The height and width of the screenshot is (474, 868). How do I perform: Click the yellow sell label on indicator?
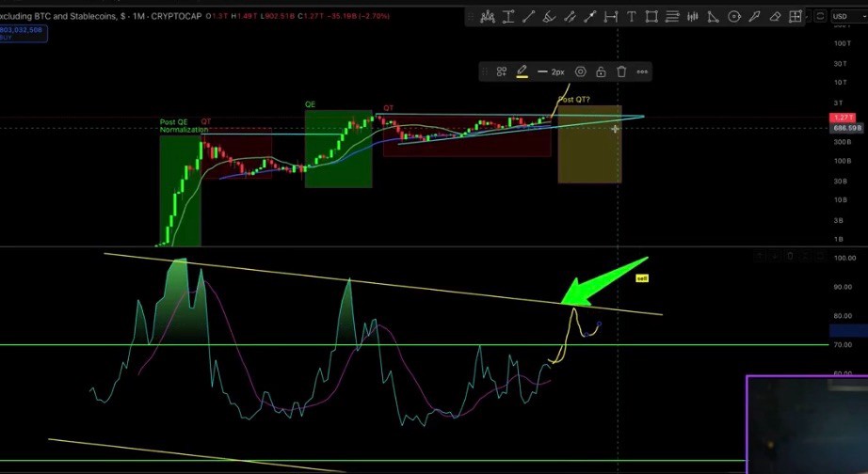tap(642, 278)
